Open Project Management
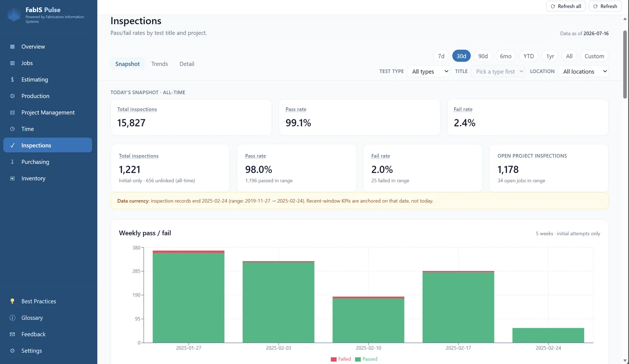The image size is (629, 364). (x=48, y=113)
